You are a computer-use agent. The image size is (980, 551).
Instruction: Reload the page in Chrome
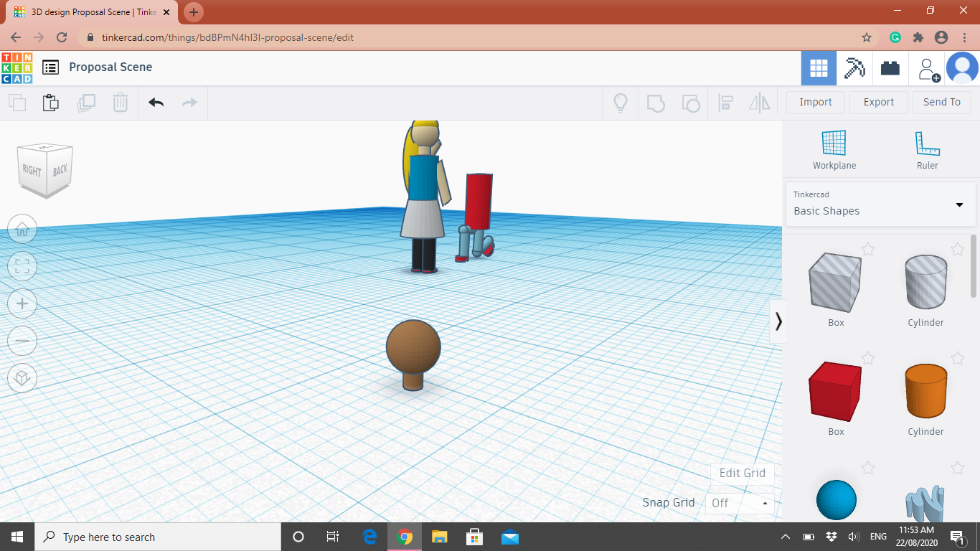point(62,37)
